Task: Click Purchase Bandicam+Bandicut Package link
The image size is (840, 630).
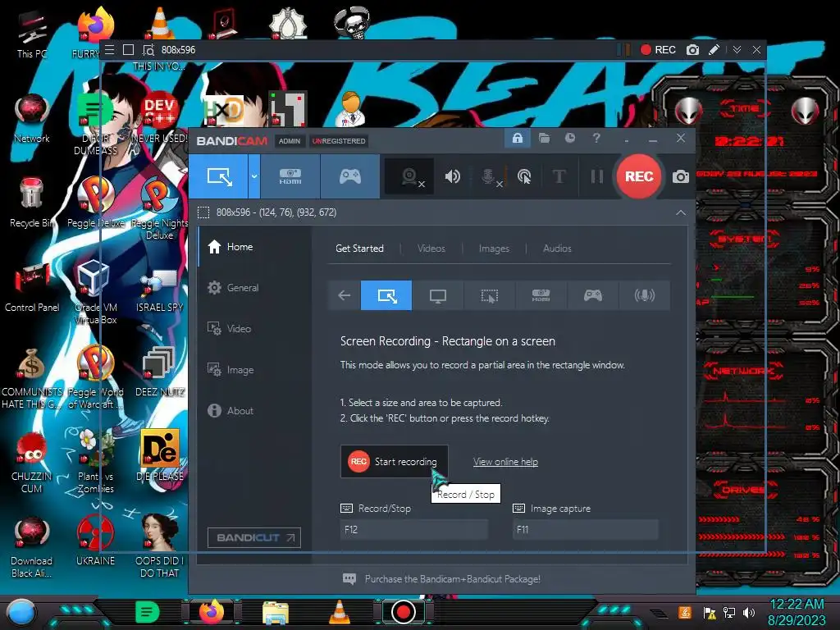Action: click(x=452, y=579)
